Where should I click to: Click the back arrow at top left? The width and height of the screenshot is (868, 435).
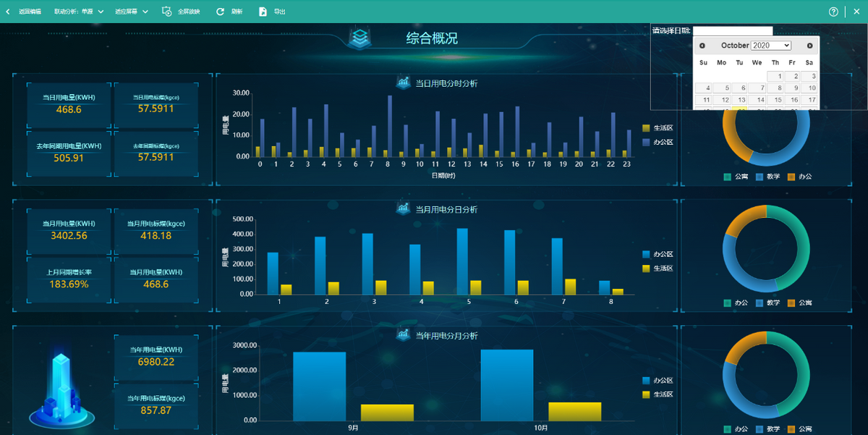[7, 11]
